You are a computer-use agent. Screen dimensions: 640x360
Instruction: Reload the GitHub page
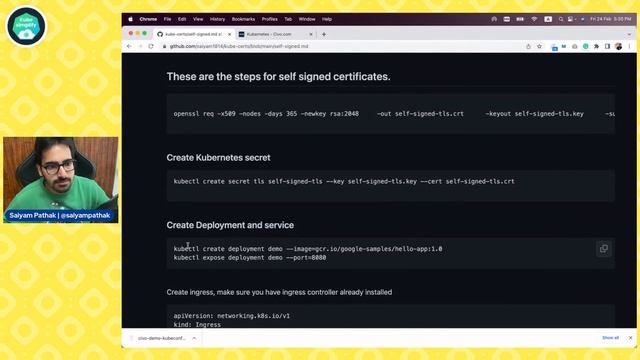tap(151, 47)
